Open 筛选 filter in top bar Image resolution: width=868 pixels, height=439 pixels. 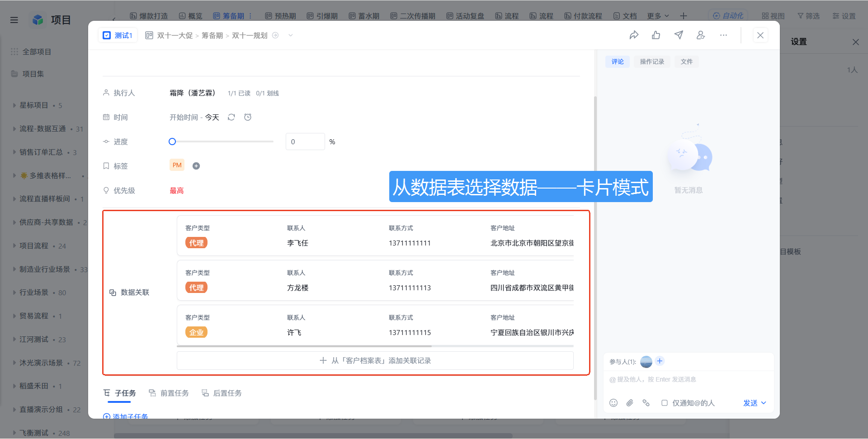[809, 16]
